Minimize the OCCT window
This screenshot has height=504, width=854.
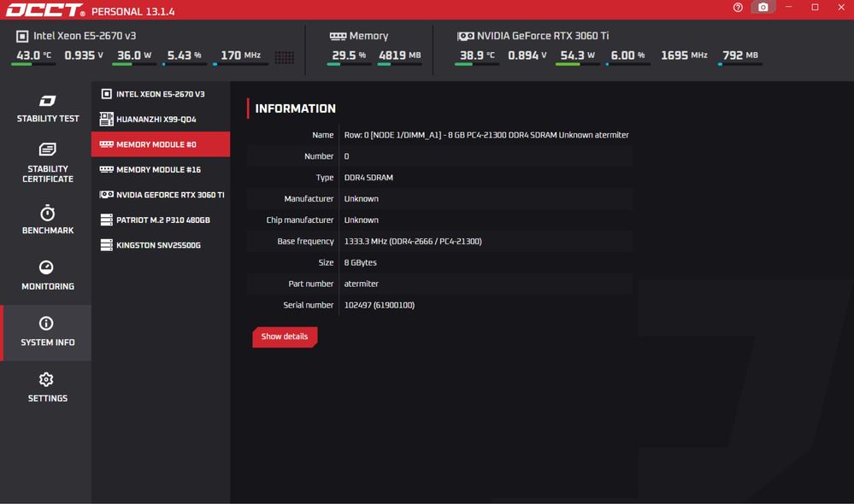(789, 7)
